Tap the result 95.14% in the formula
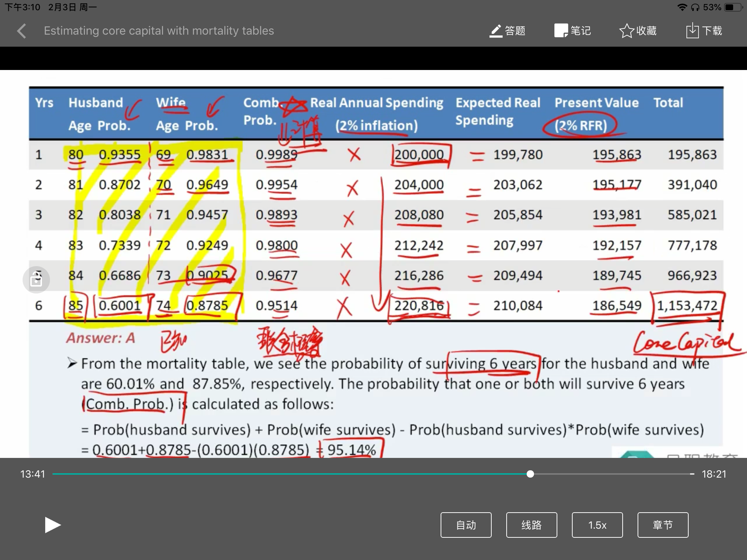 352,450
